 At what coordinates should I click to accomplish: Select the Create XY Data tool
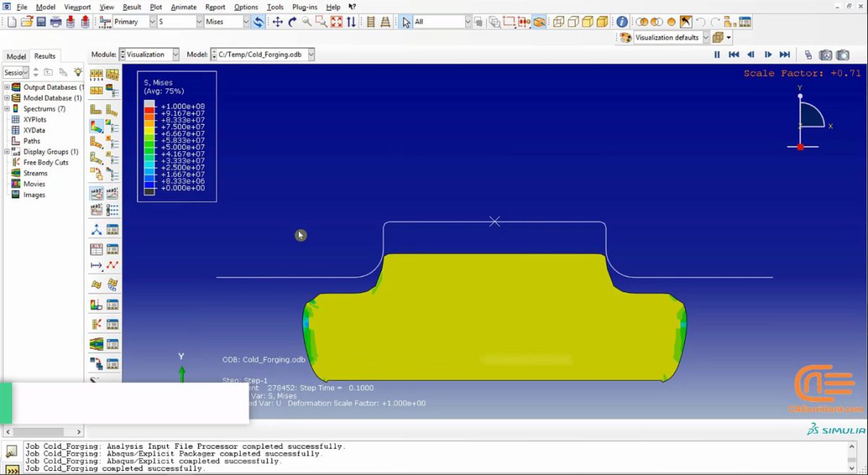[x=95, y=248]
